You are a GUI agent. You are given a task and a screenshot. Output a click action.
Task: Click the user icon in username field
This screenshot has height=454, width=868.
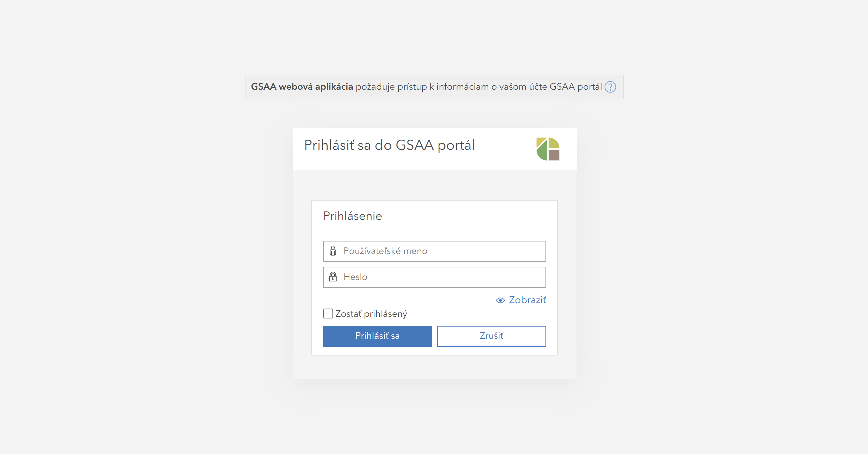pyautogui.click(x=333, y=251)
